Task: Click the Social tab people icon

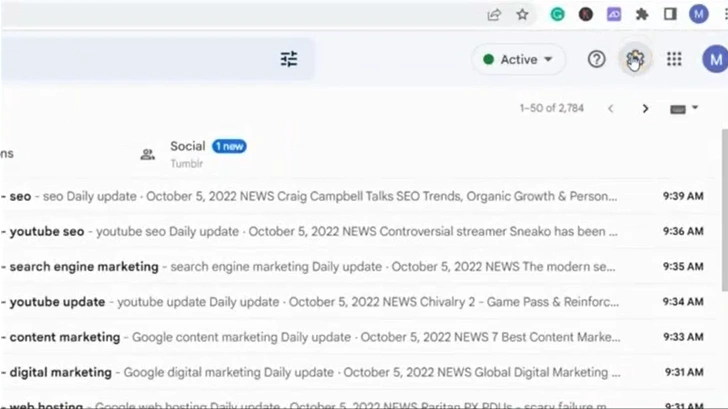Action: [x=148, y=154]
